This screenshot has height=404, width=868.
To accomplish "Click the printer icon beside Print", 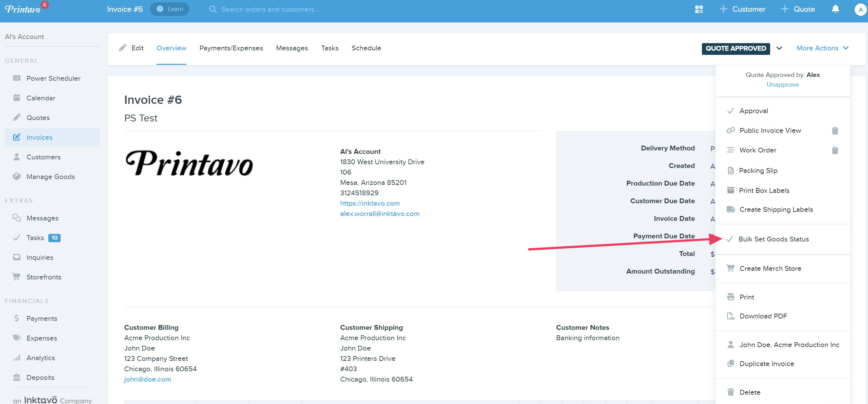I will pyautogui.click(x=731, y=297).
